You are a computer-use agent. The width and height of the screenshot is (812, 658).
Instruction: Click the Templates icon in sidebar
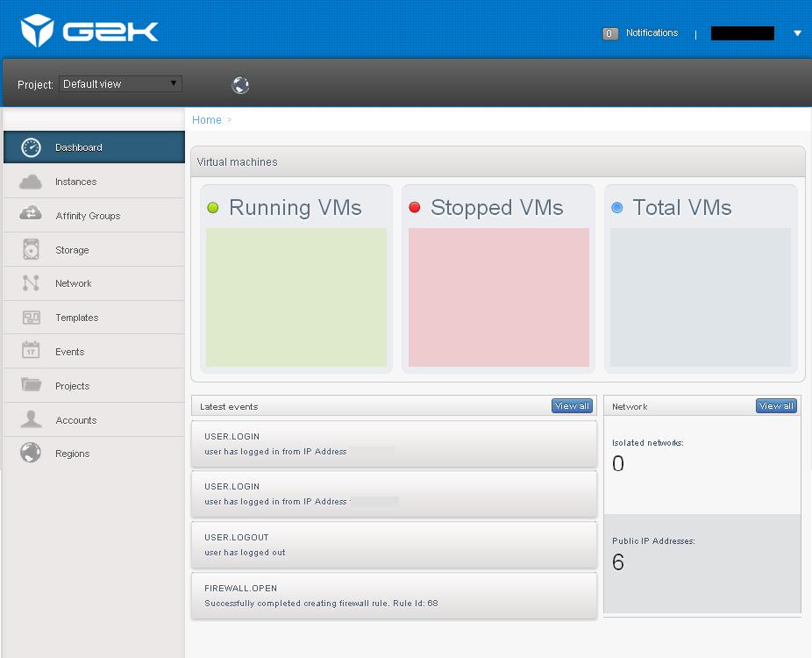[31, 318]
